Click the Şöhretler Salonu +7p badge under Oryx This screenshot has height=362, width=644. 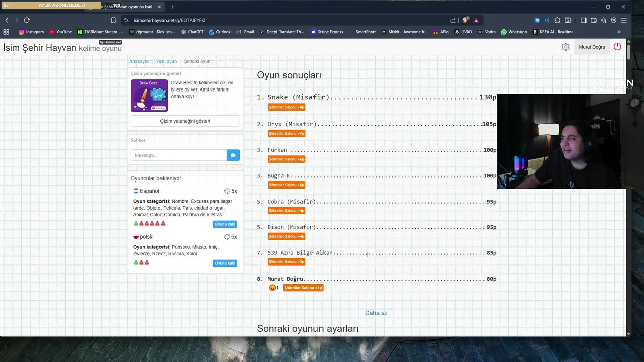286,133
